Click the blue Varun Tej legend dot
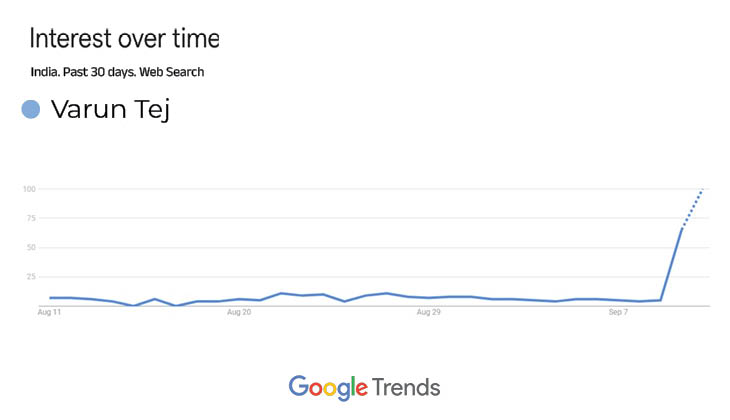 click(x=31, y=109)
